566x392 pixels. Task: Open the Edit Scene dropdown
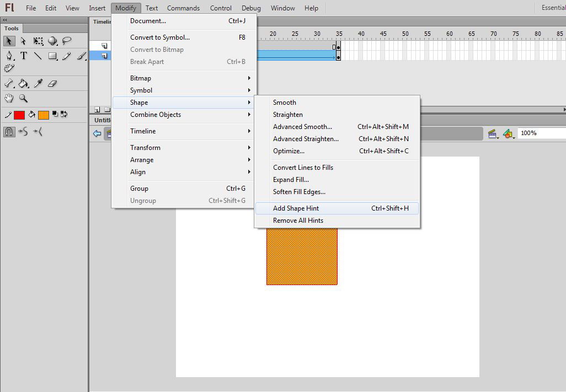coord(493,134)
